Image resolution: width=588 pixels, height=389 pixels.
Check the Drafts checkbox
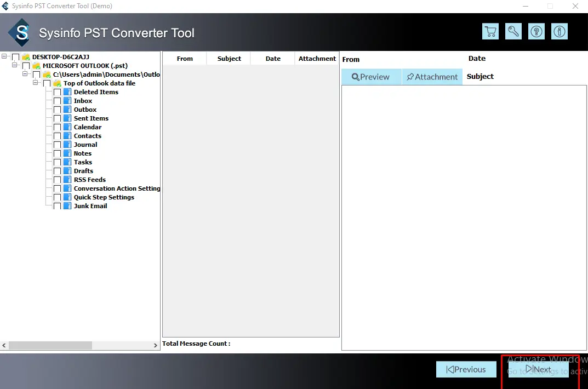pos(58,171)
